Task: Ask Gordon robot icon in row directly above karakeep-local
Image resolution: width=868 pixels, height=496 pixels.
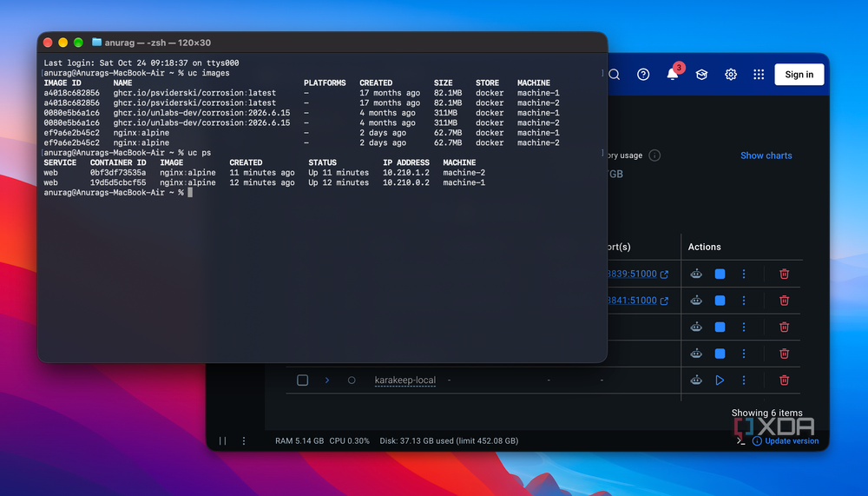Action: (696, 354)
